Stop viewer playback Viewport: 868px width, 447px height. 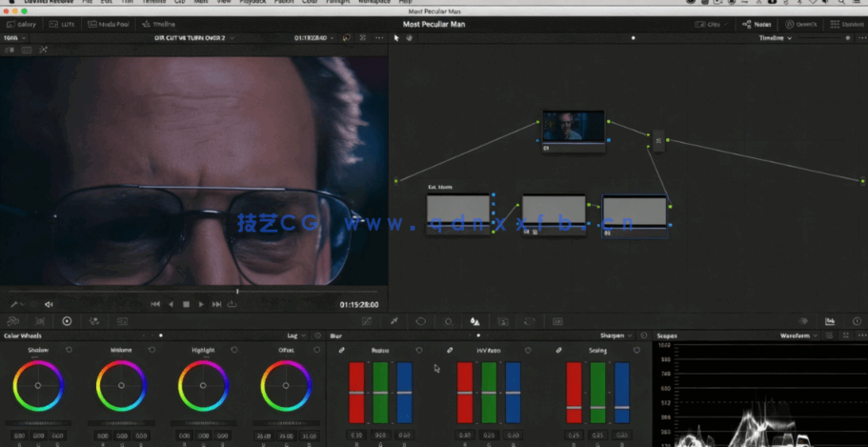(x=186, y=304)
